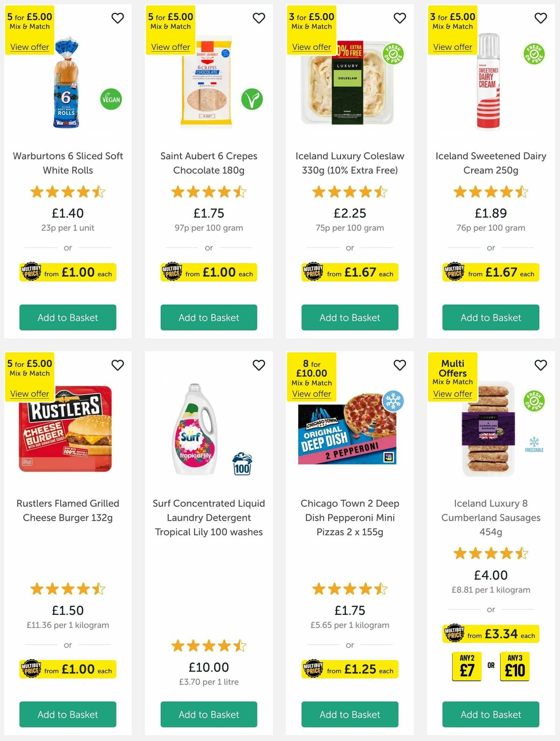Favorite the Warburtons Soft White Rolls
The height and width of the screenshot is (741, 560).
click(118, 18)
